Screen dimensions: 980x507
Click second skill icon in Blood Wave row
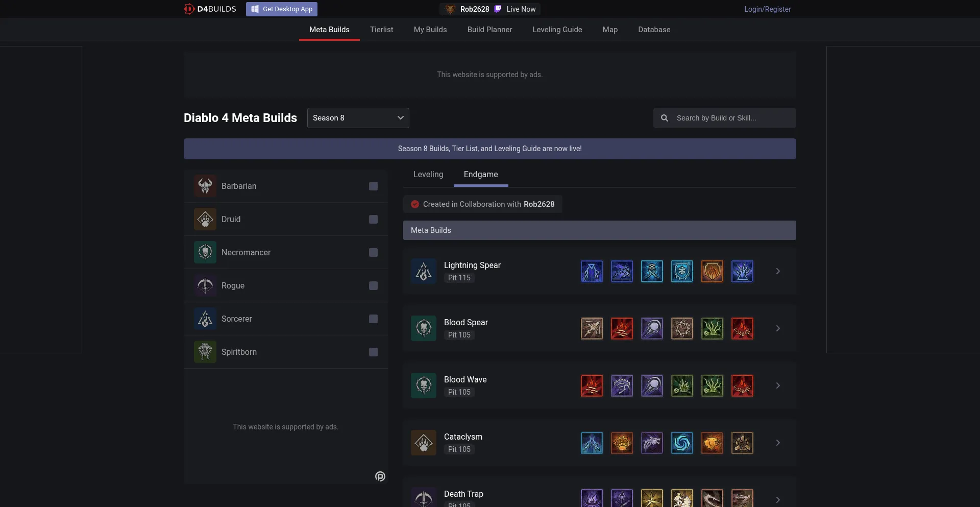tap(622, 385)
